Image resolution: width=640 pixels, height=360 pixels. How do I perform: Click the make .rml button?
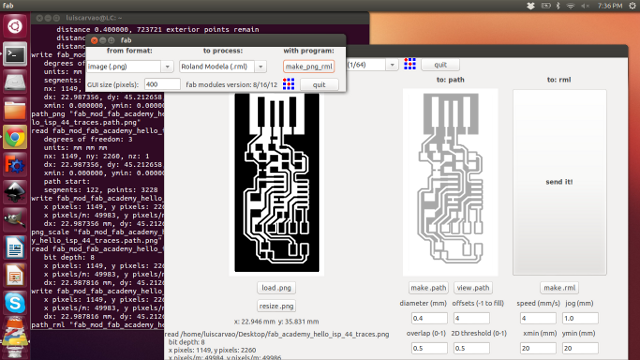559,288
